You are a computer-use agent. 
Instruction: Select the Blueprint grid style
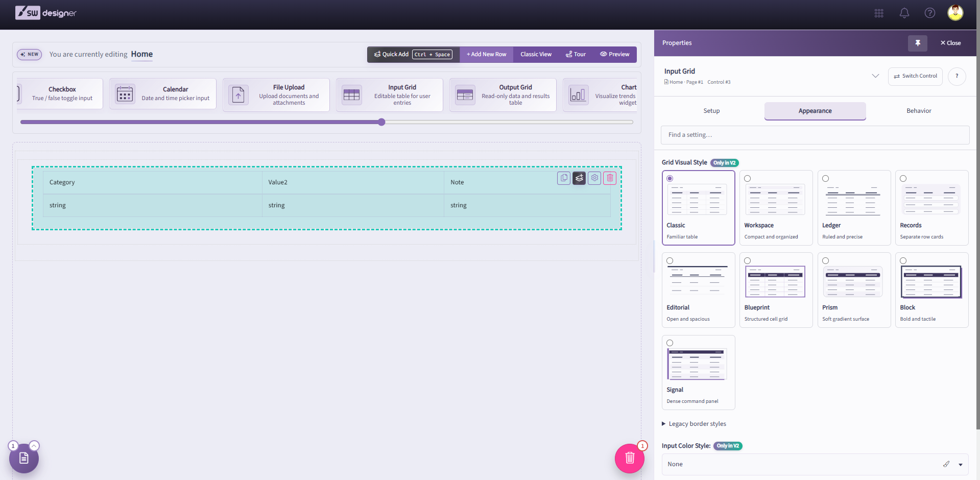776,290
